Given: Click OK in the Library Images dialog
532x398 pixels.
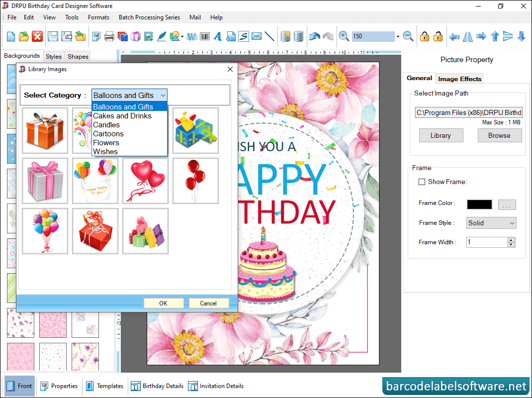Looking at the screenshot, I should (164, 303).
